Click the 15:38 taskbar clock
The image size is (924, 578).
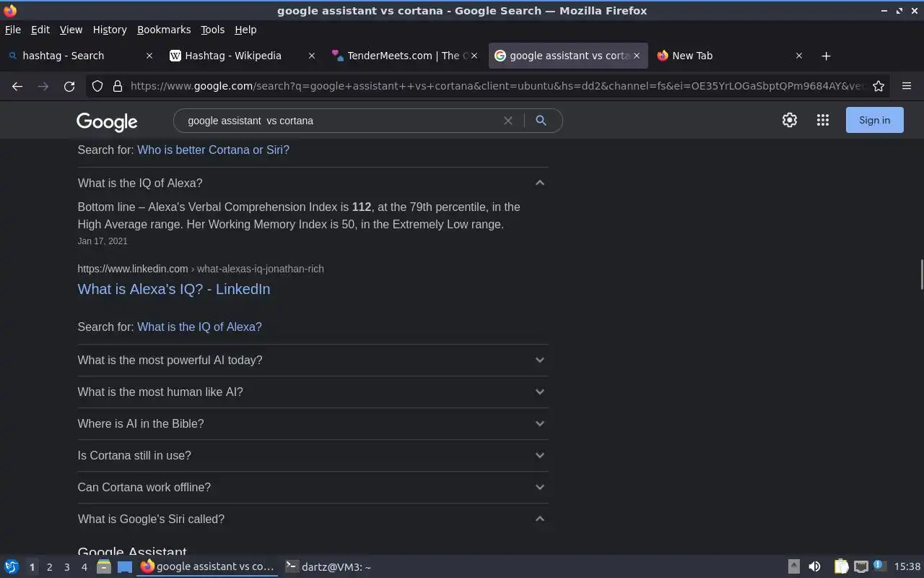point(907,567)
